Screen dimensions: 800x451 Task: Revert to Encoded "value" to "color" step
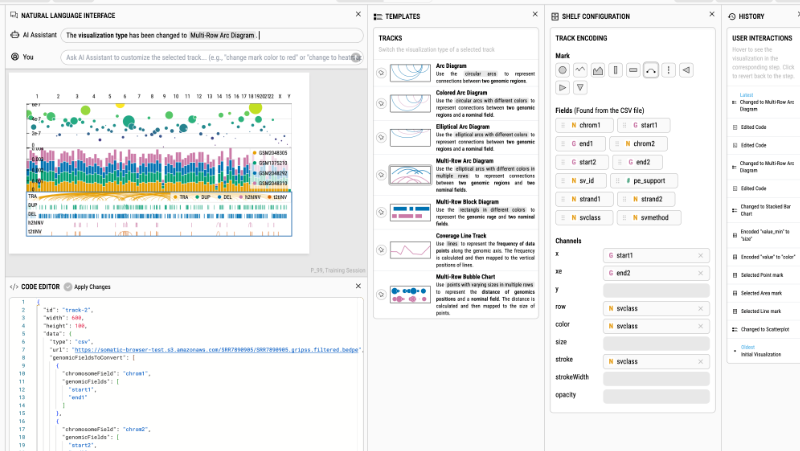(x=764, y=257)
